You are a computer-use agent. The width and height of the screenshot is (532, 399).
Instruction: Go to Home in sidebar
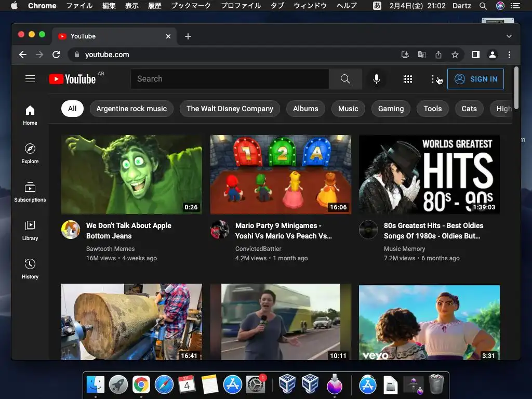point(30,115)
